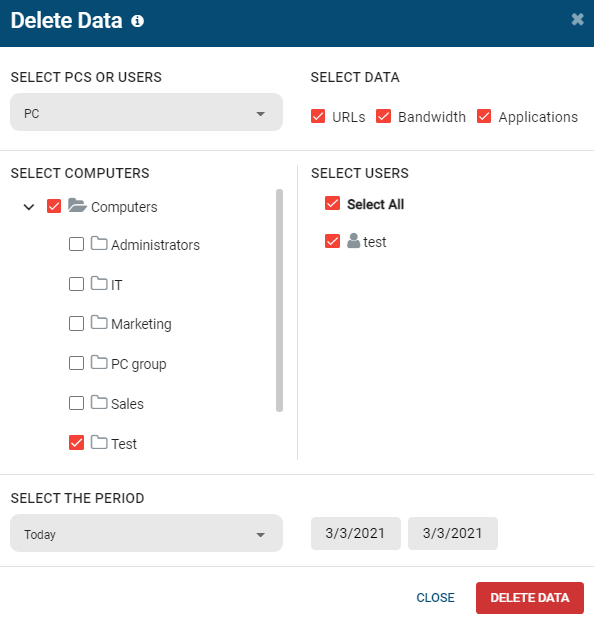Collapse the Computers tree chevron

[29, 207]
